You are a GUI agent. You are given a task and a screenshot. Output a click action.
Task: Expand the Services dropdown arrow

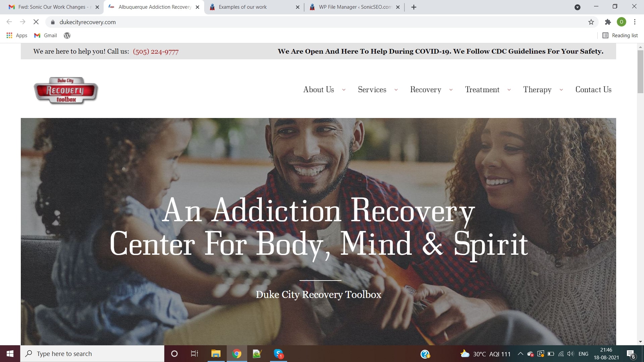click(396, 90)
